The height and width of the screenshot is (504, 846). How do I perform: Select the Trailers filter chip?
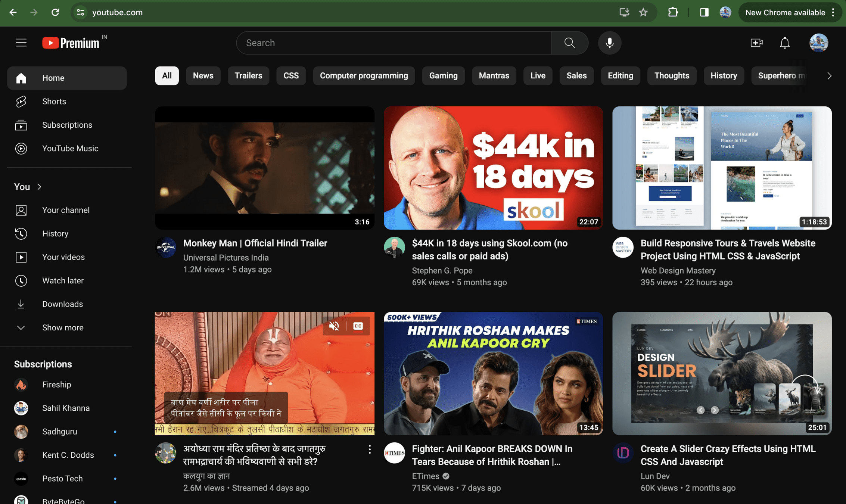[248, 76]
